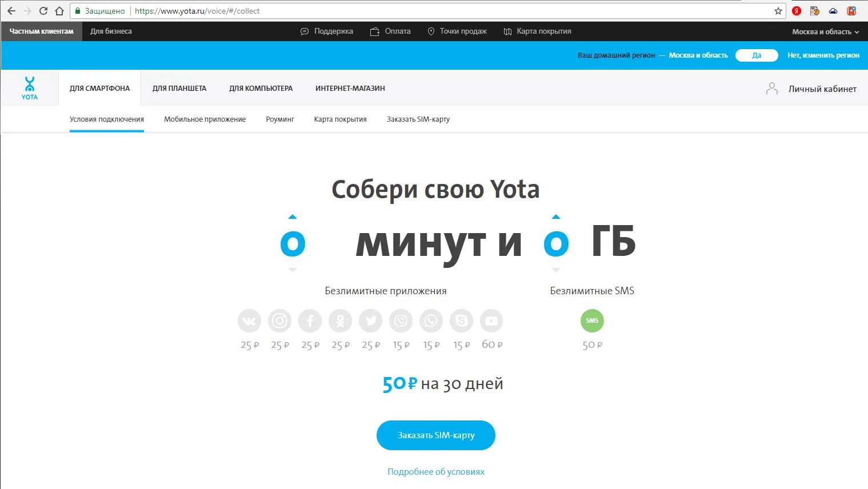Open the Карта покрытия subtab

pos(341,119)
